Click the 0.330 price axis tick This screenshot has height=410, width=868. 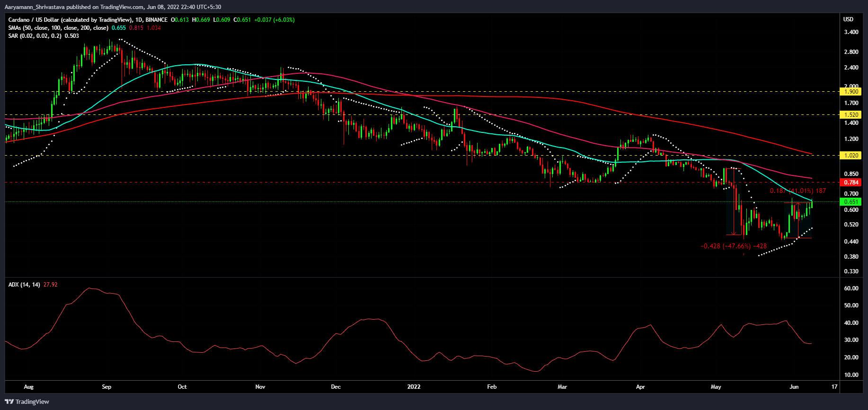(x=851, y=271)
